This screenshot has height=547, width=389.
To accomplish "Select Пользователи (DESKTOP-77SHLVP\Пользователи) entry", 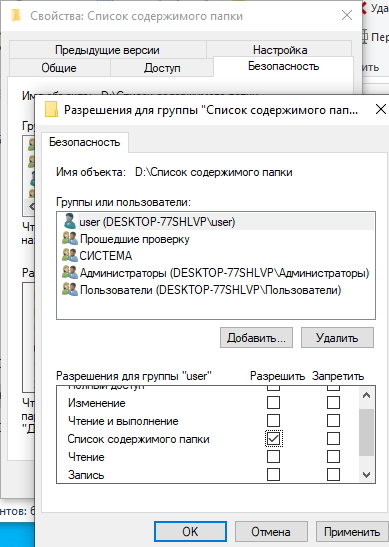I will click(x=210, y=290).
